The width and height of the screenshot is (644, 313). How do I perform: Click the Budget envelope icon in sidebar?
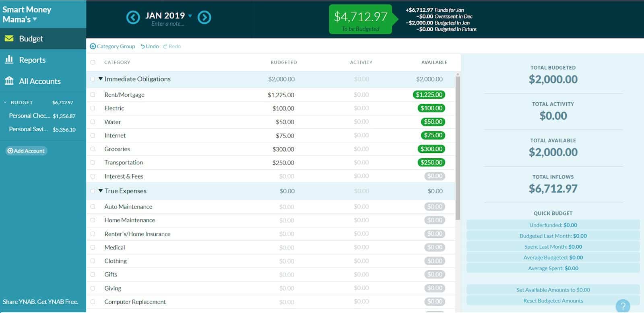[x=9, y=39]
